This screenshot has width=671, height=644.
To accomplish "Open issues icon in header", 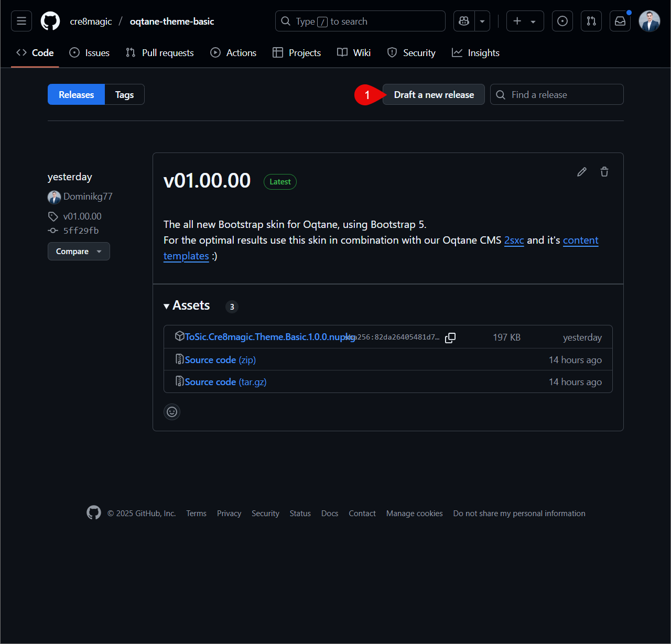I will click(x=562, y=21).
